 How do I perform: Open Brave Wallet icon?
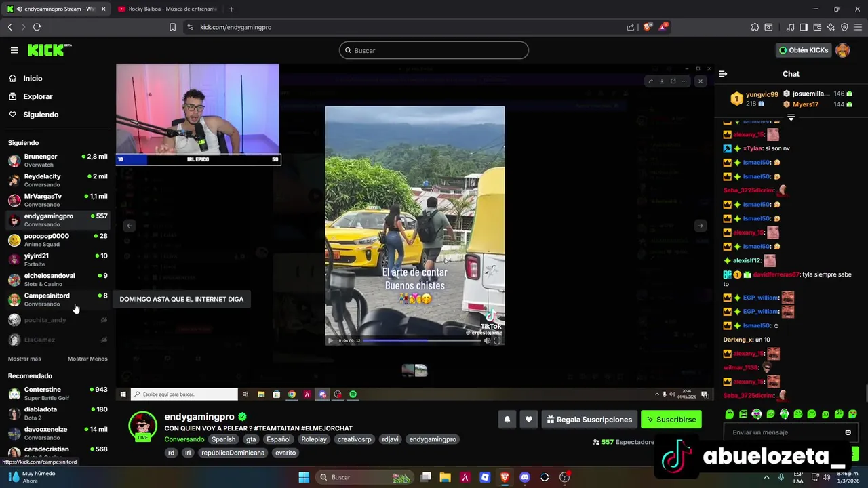click(x=817, y=27)
